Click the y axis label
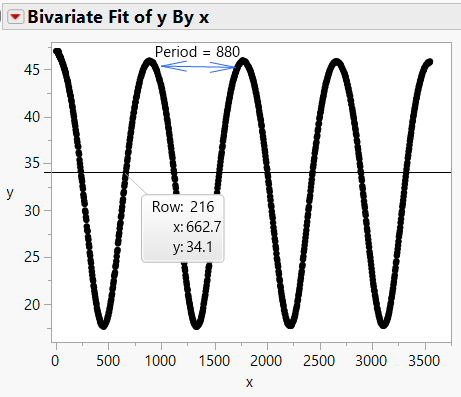This screenshot has width=461, height=397. pyautogui.click(x=10, y=192)
